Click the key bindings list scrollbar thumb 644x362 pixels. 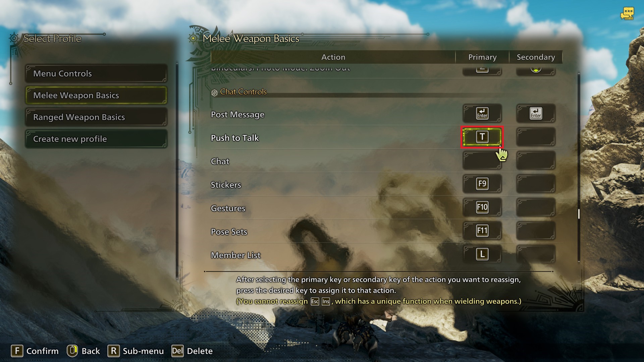[x=579, y=214]
